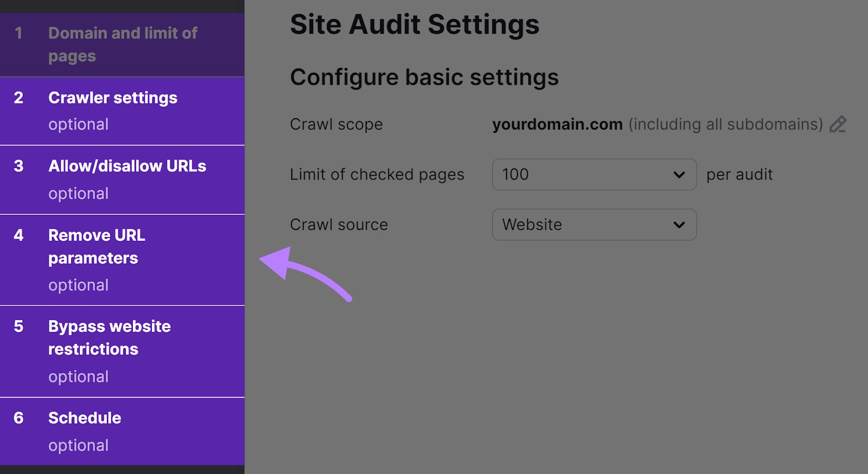Click the step number 6 in sidebar
Screen dimensions: 868x474
pyautogui.click(x=18, y=418)
